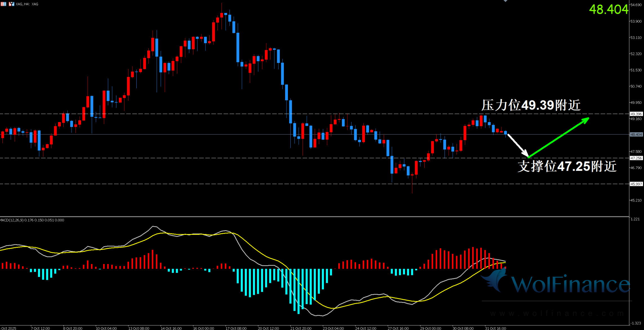Viewport: 644px width, 330px height.
Task: Click the 54.690 price scale label
Action: (636, 5)
